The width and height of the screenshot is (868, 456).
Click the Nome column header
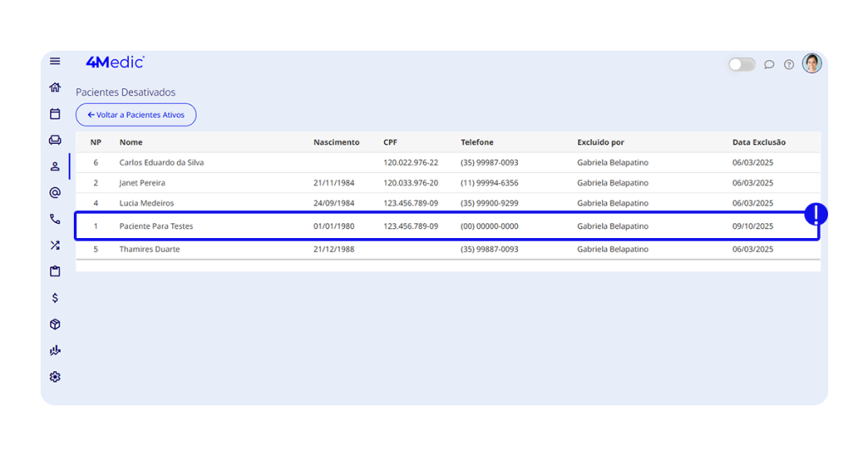[131, 142]
